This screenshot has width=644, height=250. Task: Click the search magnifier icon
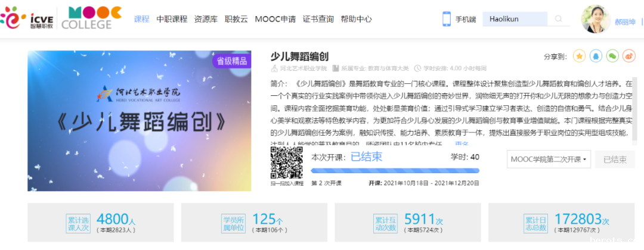(559, 19)
